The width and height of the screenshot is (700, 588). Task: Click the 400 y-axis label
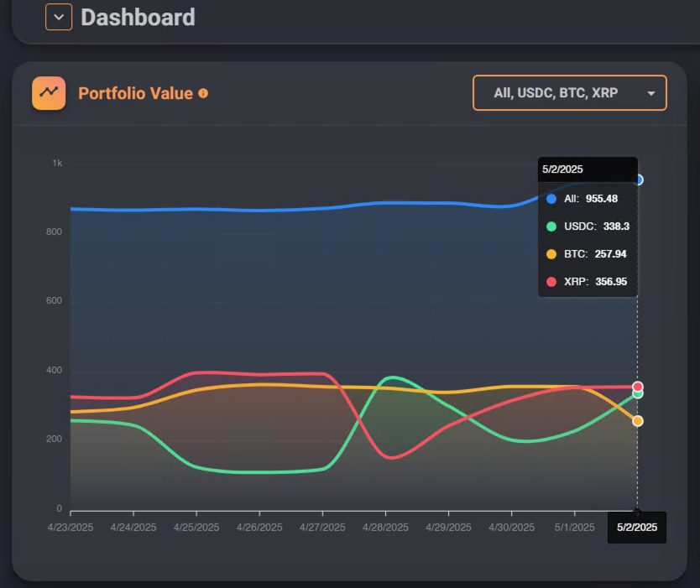(x=54, y=370)
